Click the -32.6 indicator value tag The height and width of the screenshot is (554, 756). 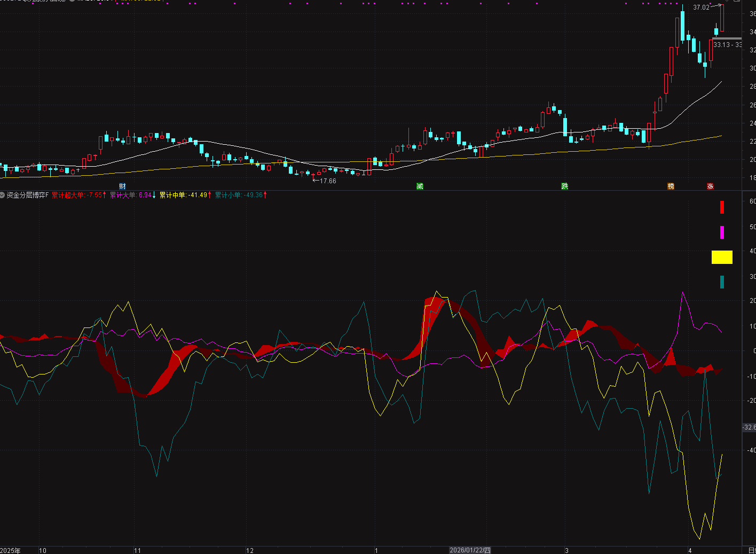tap(749, 427)
